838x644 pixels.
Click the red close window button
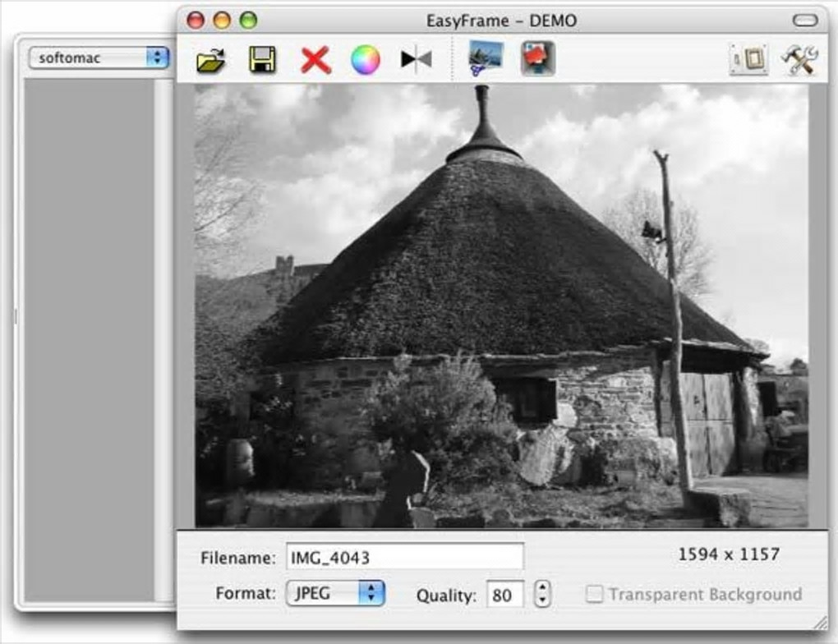(196, 21)
